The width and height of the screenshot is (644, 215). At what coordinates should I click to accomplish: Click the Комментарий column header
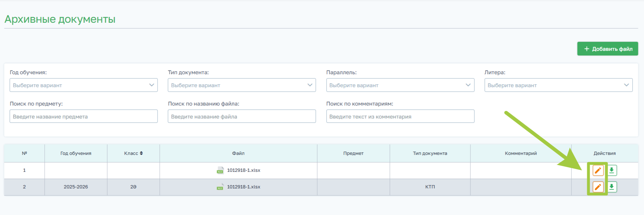[521, 153]
